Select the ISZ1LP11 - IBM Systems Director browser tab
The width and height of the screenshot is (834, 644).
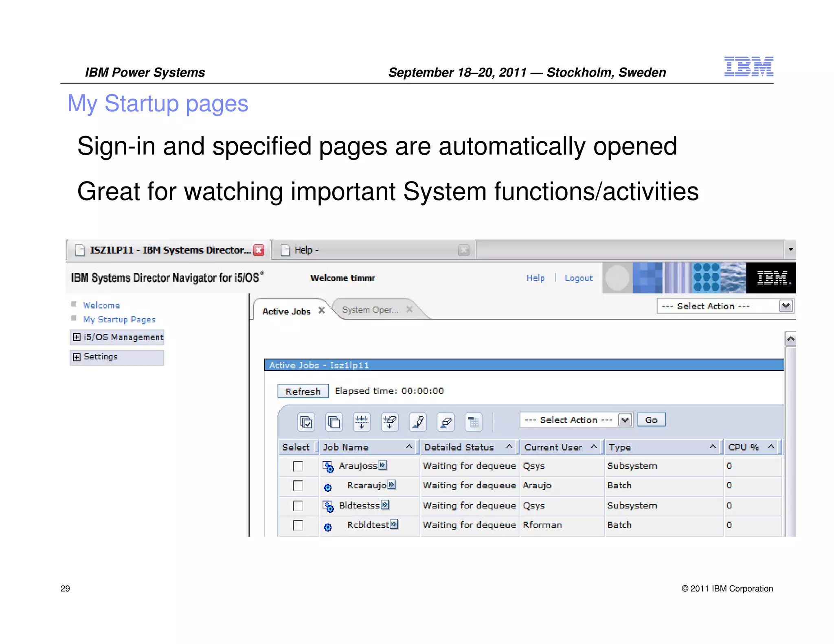(168, 250)
